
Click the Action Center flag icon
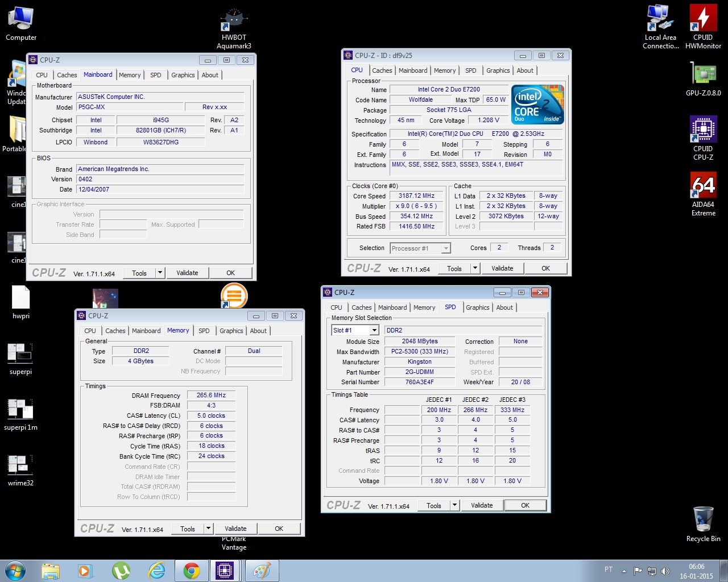(x=638, y=571)
